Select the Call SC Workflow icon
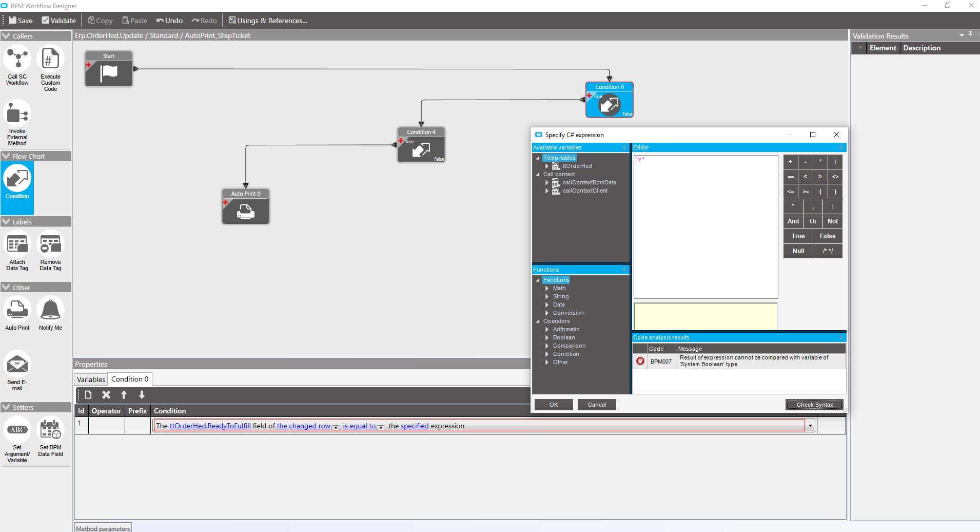Image resolution: width=980 pixels, height=532 pixels. 17,59
